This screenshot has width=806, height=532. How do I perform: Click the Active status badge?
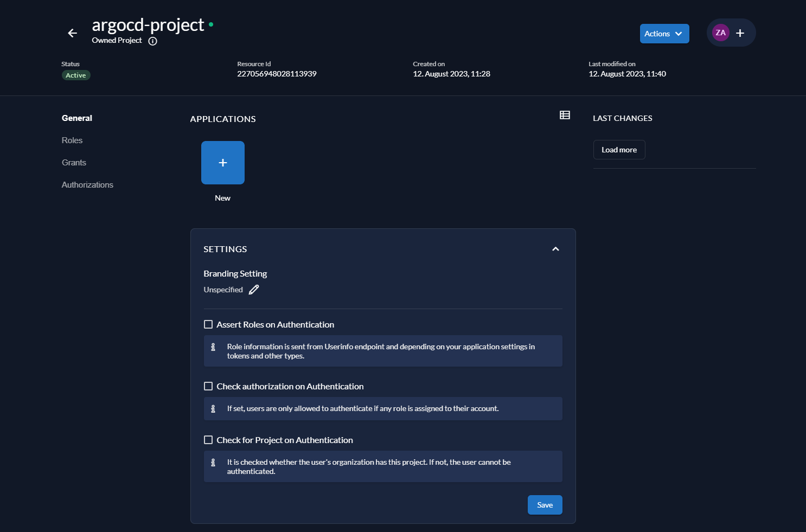(76, 75)
